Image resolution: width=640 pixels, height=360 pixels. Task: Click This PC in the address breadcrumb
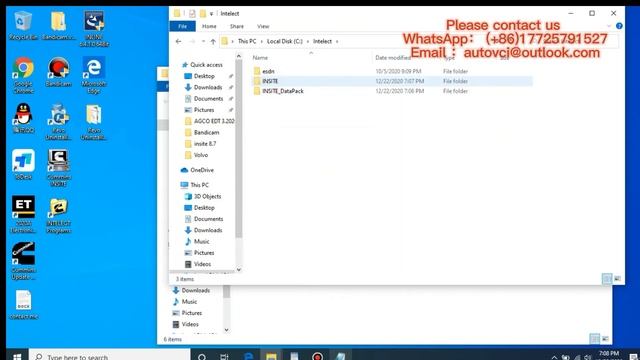click(247, 41)
